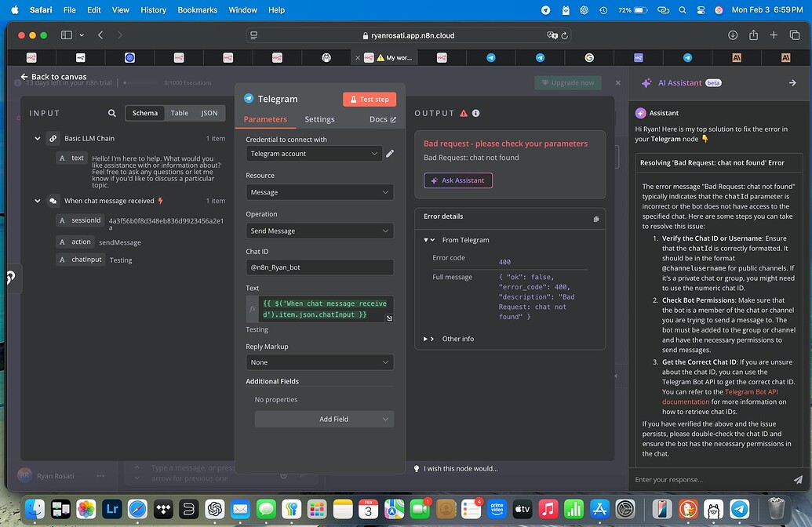Open the Reply Markup dropdown
The image size is (812, 527).
click(319, 362)
